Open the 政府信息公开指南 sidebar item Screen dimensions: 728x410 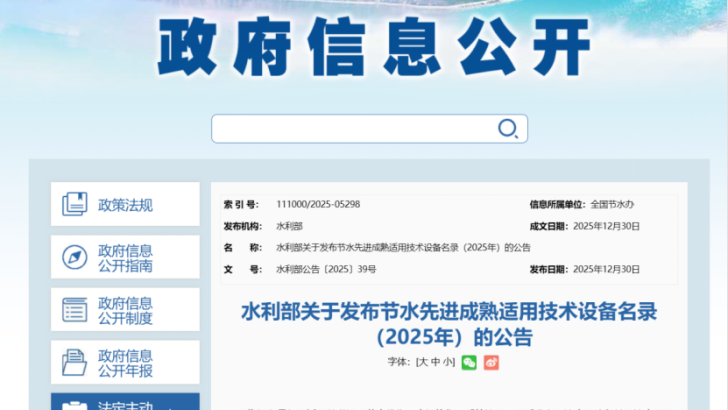tap(125, 257)
